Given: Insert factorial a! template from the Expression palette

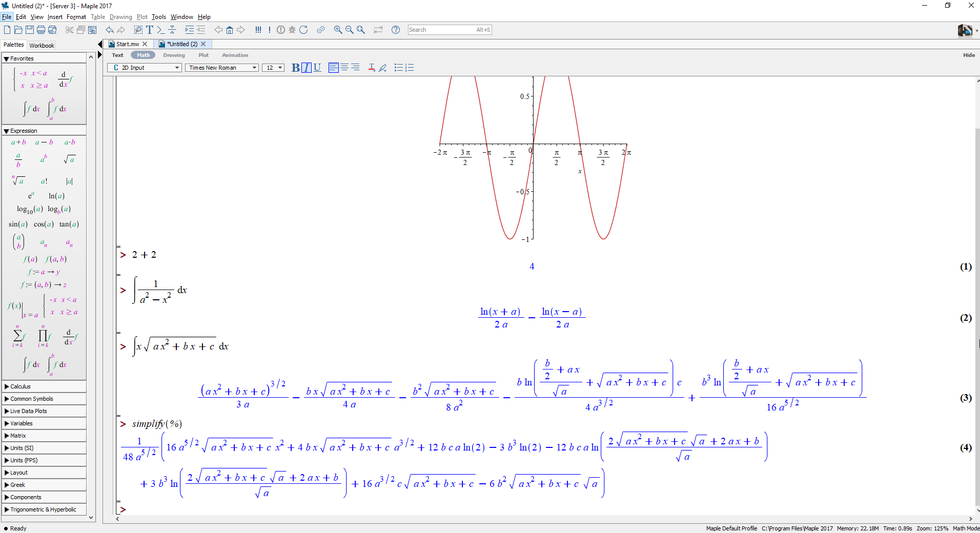Looking at the screenshot, I should pyautogui.click(x=44, y=181).
